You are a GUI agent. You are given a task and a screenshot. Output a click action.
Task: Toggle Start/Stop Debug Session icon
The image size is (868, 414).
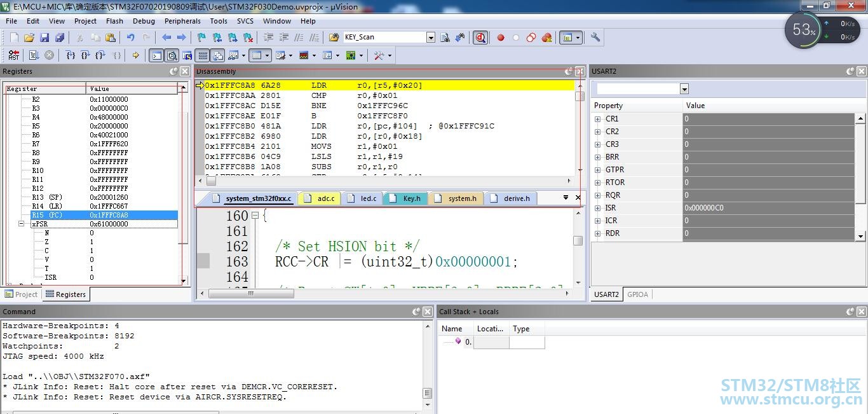[x=480, y=38]
